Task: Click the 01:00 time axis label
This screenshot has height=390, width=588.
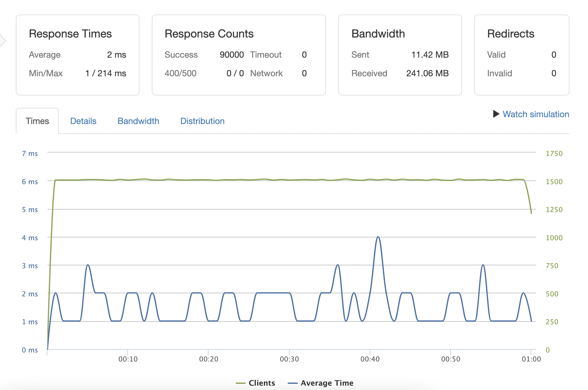Action: [531, 359]
